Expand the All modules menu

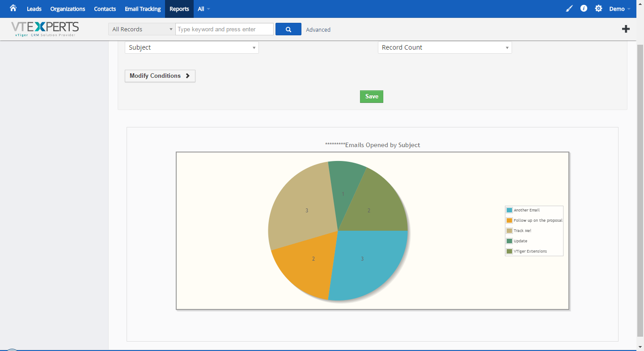[203, 9]
